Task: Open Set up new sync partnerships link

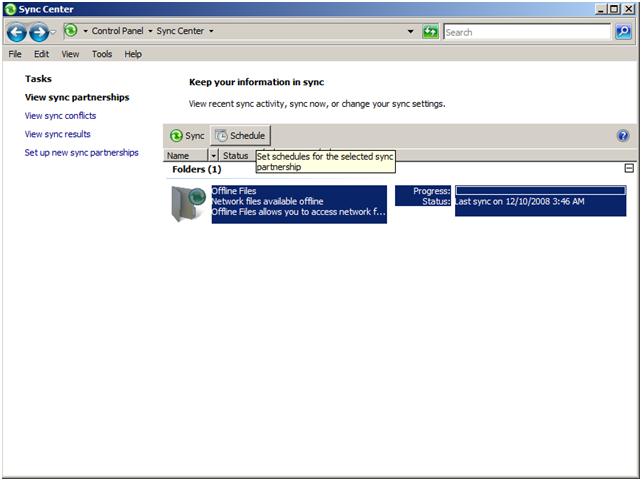Action: click(x=81, y=153)
